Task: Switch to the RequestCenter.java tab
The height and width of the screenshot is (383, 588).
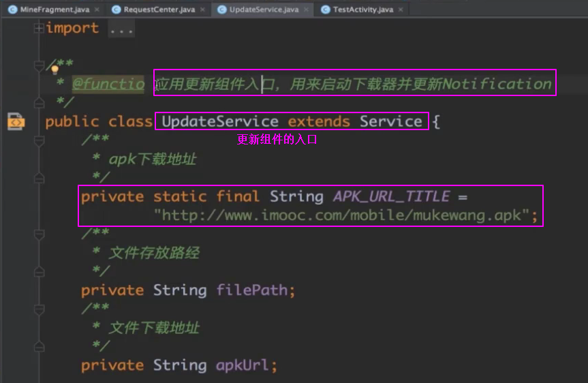Action: (x=159, y=10)
